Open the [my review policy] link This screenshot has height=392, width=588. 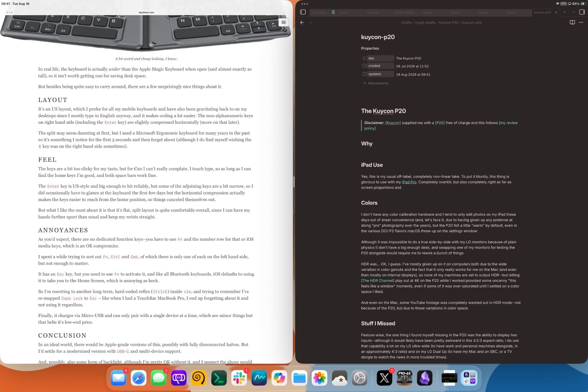point(508,123)
